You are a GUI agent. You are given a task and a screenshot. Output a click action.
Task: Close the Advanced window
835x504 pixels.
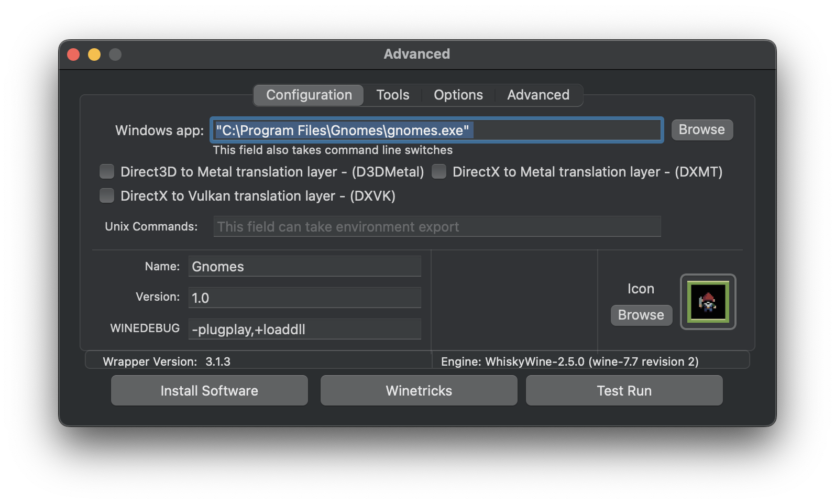pos(73,54)
